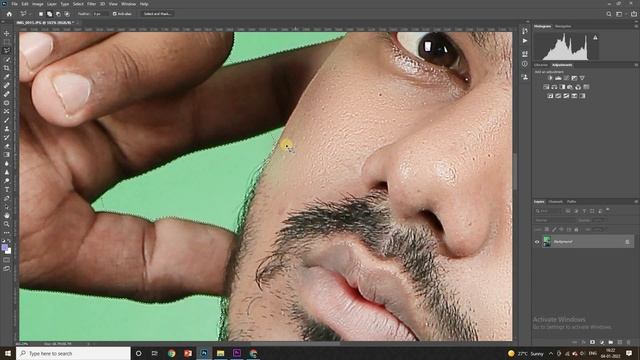
Task: Select the Crop tool
Action: click(7, 68)
